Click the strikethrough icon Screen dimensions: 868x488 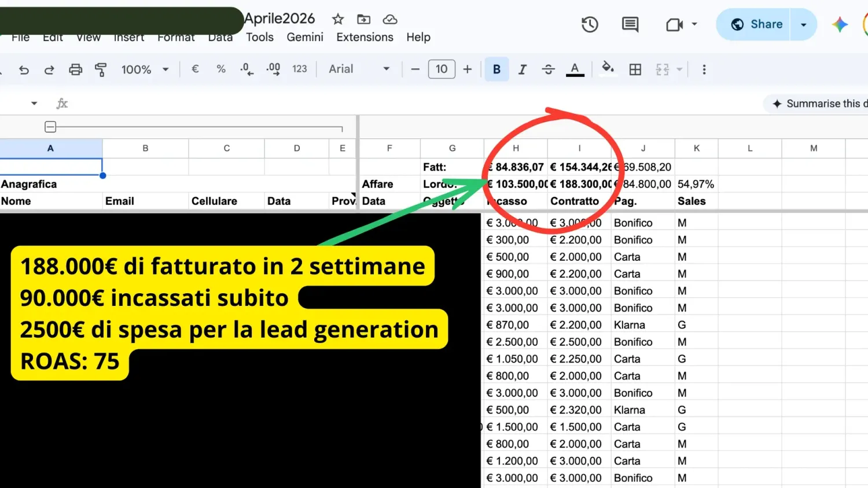point(548,69)
